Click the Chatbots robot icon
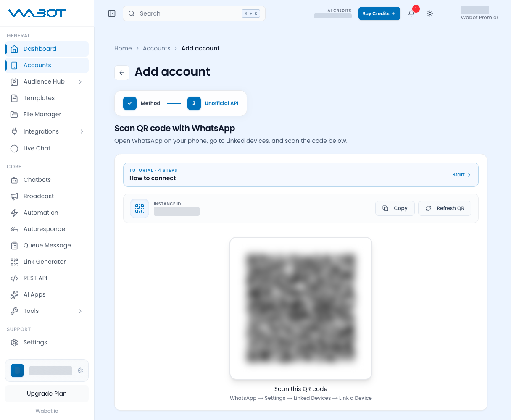 tap(14, 180)
